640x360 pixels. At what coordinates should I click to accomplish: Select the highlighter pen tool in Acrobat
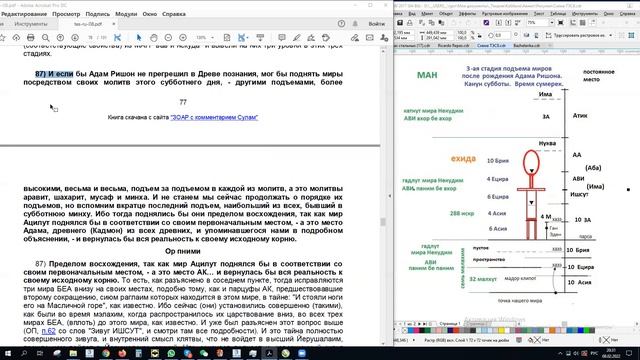(297, 38)
